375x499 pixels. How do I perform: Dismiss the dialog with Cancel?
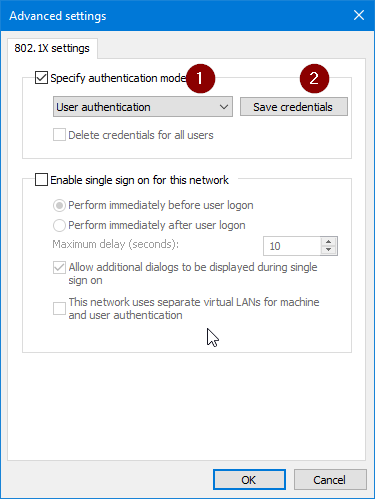[x=330, y=480]
